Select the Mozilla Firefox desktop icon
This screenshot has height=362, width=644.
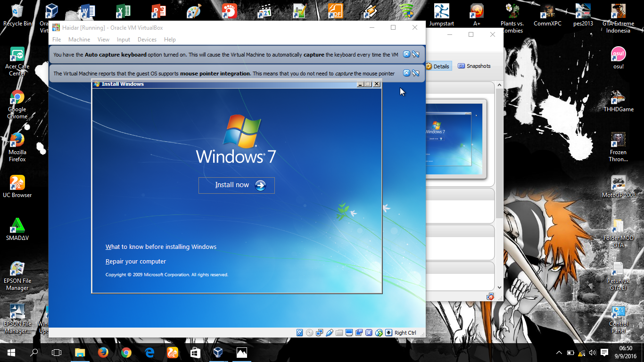[x=17, y=147]
